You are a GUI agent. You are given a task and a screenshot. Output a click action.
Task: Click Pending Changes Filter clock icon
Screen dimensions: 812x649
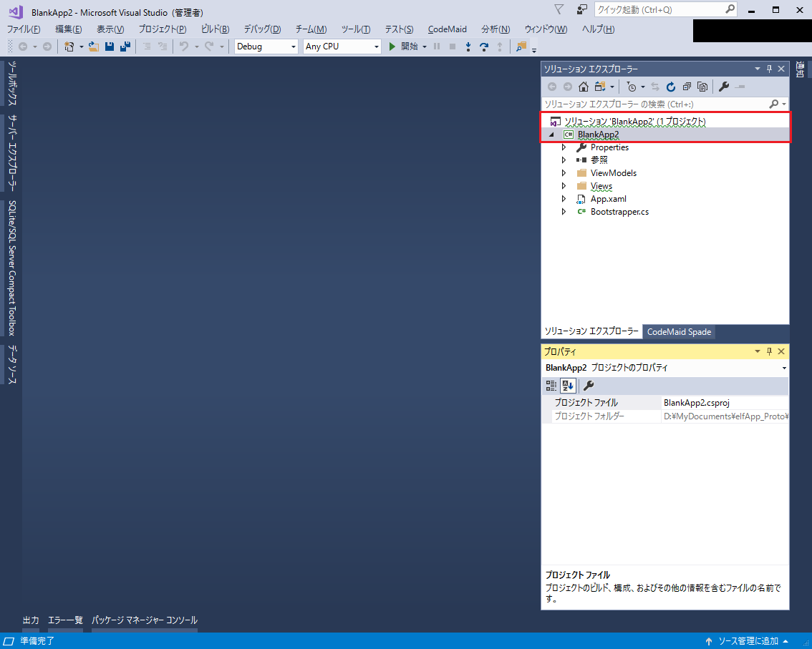(632, 87)
